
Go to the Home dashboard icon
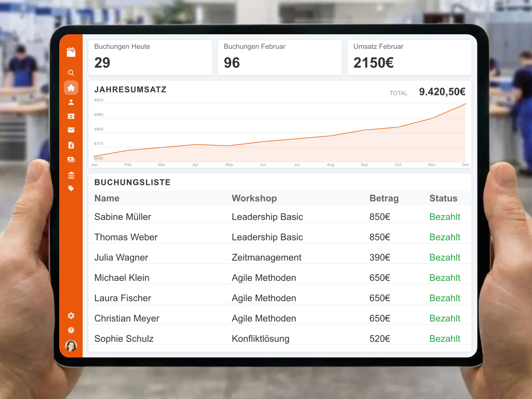[71, 88]
